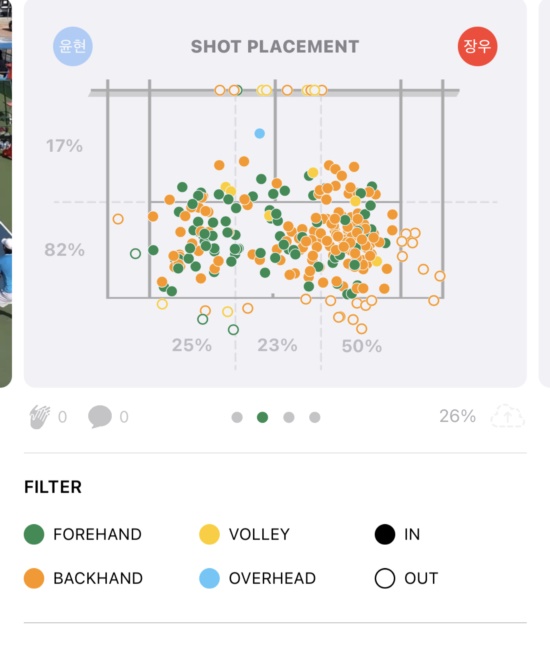Go to third page indicator dot
The image size is (550, 645).
[x=289, y=418]
